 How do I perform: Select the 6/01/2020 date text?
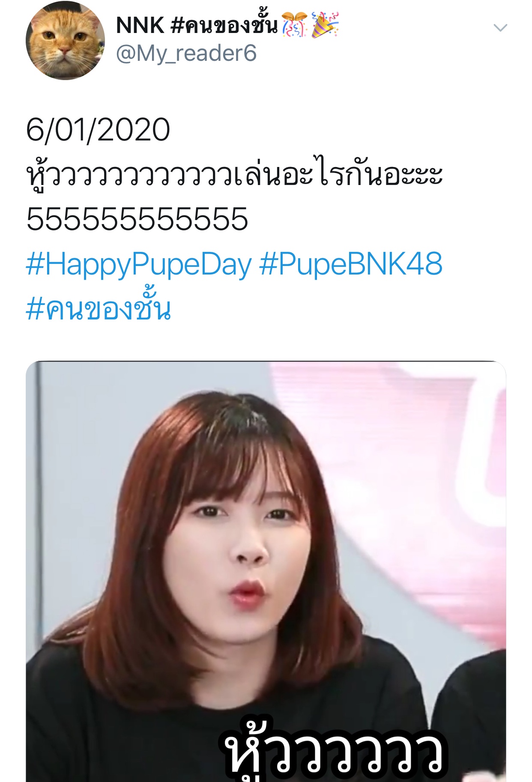coord(98,130)
